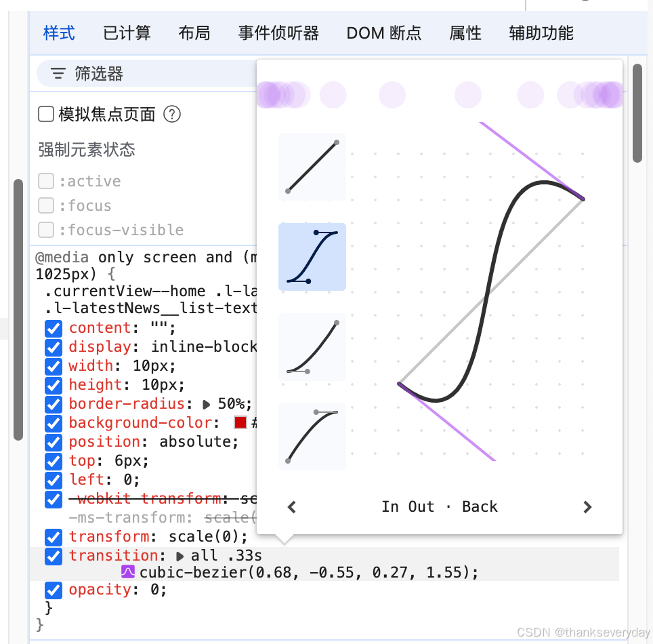
Task: Disable the position property checkbox
Action: click(54, 442)
